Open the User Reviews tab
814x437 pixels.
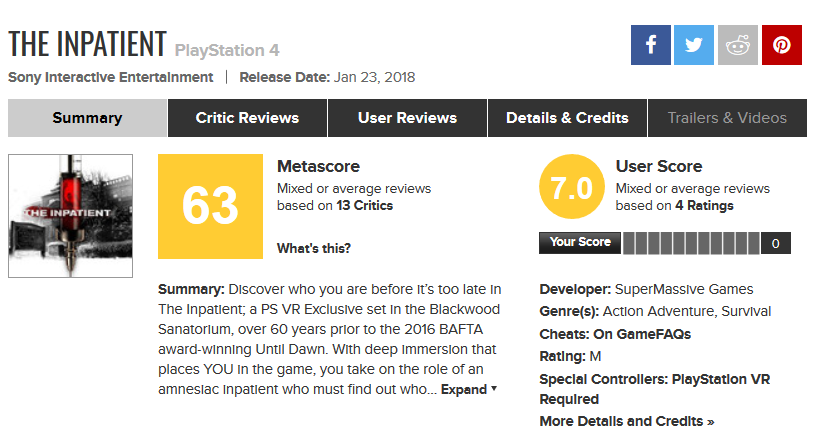pyautogui.click(x=408, y=118)
